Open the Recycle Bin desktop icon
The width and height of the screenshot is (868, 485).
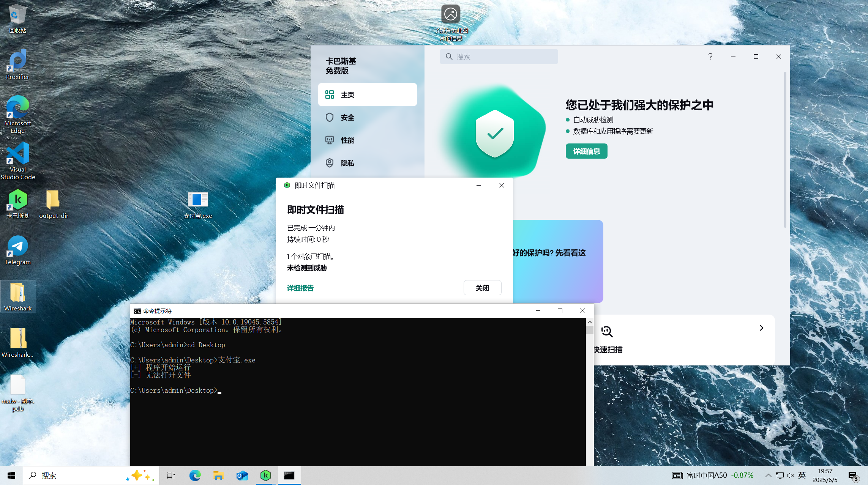click(17, 19)
